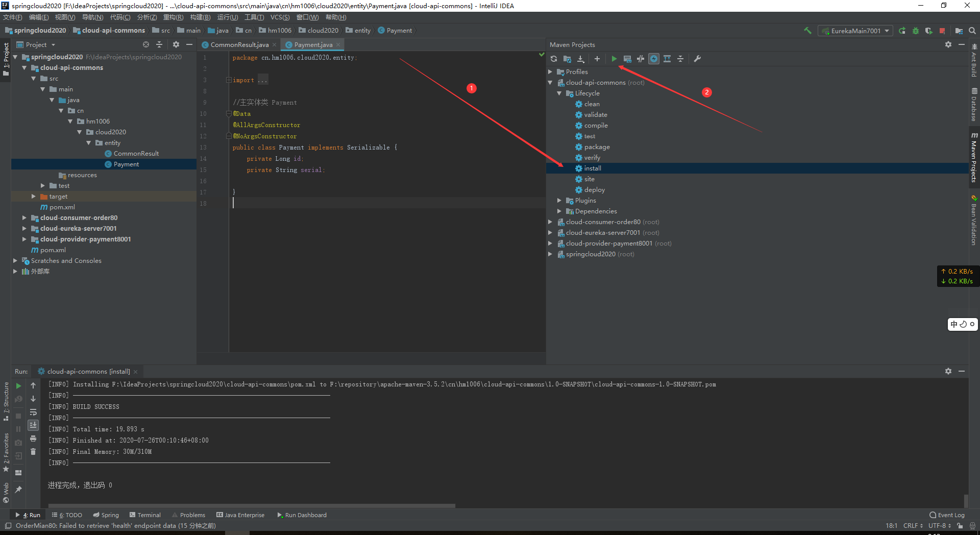The width and height of the screenshot is (980, 535).
Task: Expand cloud-consumer-order80 module in Project tree
Action: pos(24,217)
